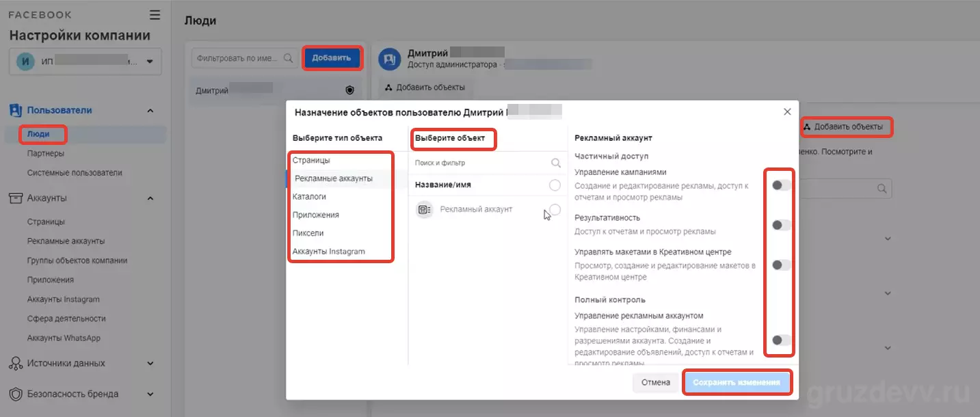Click Сохранить изменения button
Viewport: 980px width, 417px height.
[737, 383]
